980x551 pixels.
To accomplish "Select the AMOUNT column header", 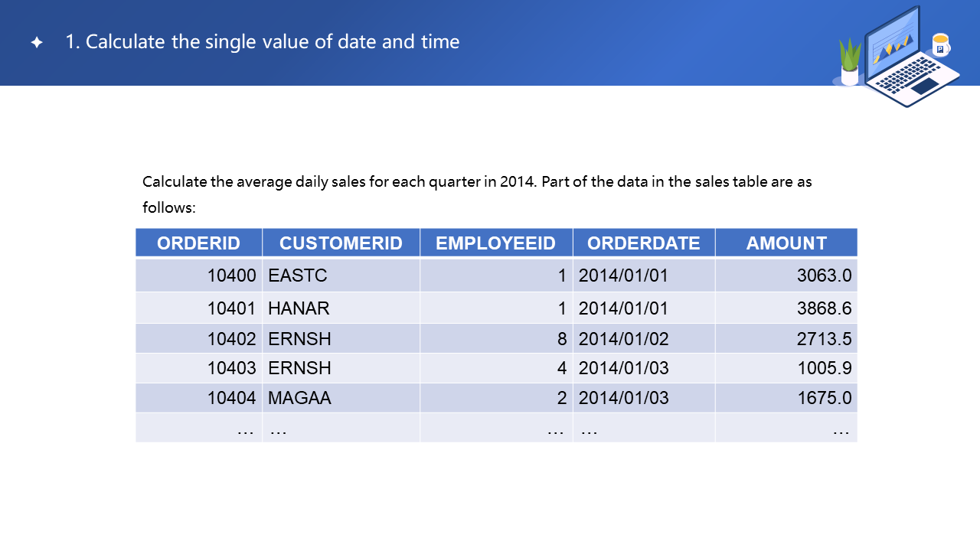I will [x=786, y=243].
